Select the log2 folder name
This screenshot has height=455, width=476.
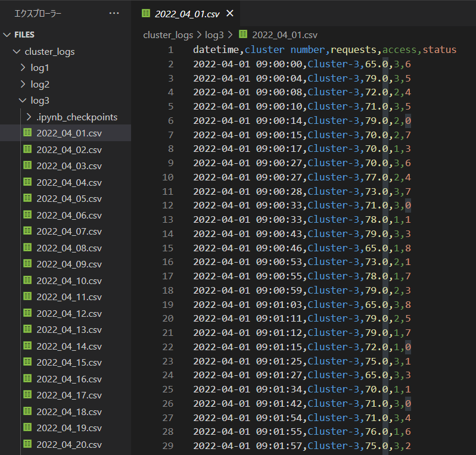40,85
